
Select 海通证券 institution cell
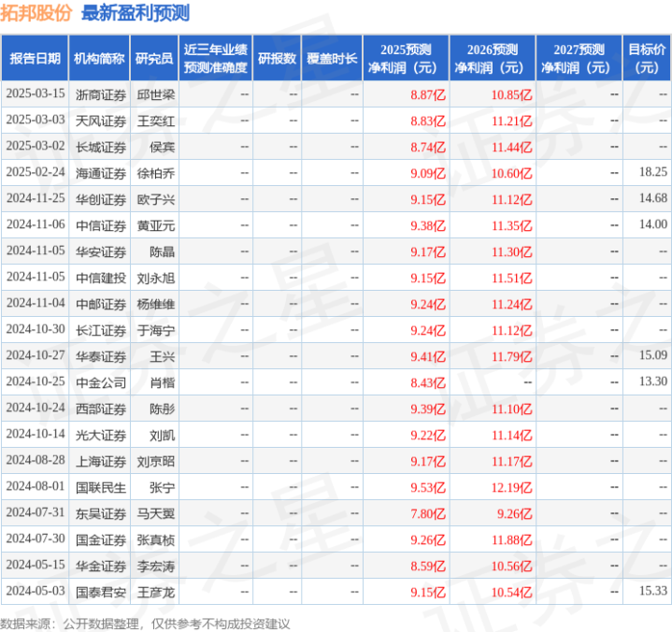pyautogui.click(x=101, y=173)
